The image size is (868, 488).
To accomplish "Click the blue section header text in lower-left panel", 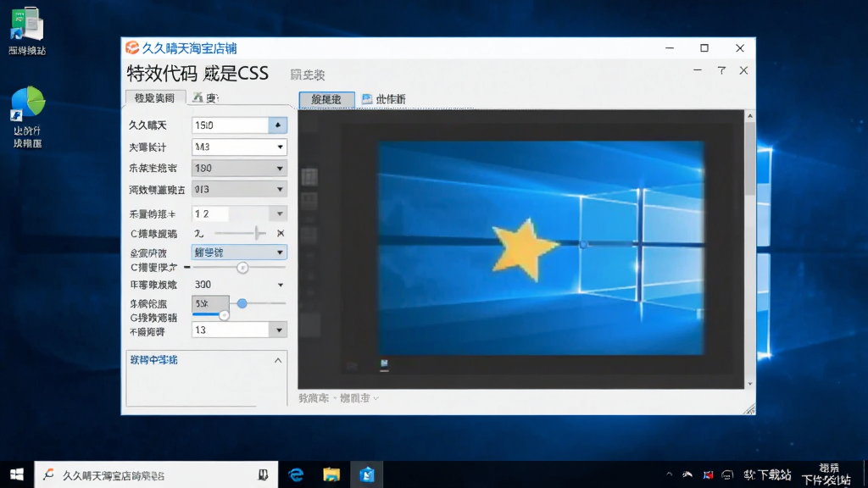I will tap(154, 360).
